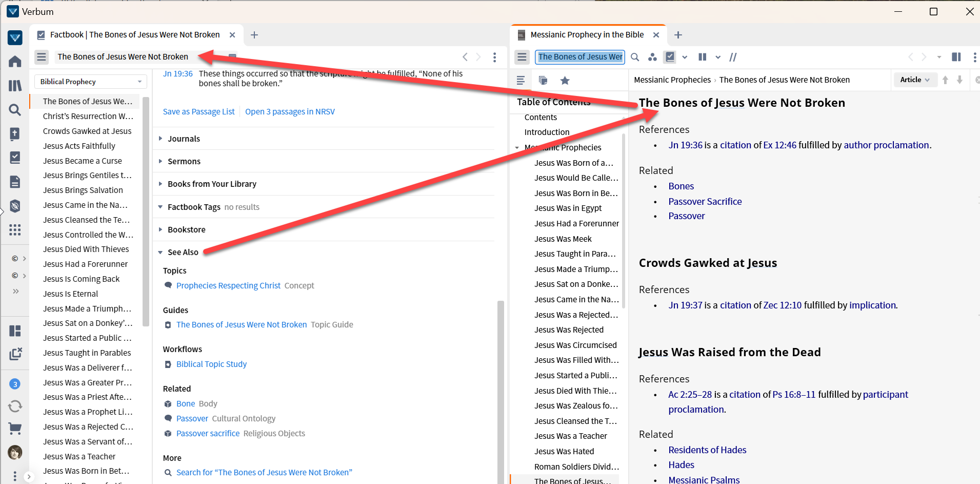Expand sidebar shortcuts double chevron

(16, 291)
